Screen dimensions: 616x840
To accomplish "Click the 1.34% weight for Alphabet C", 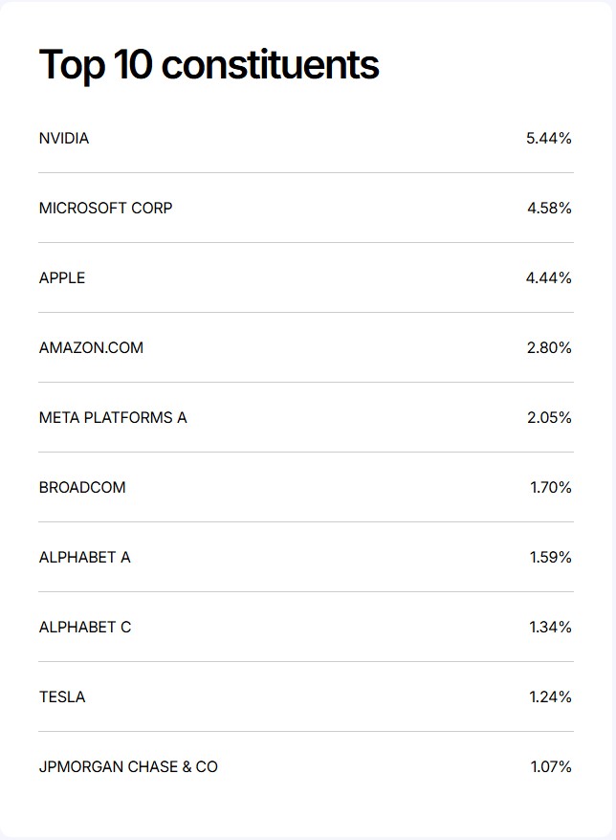I will [x=551, y=628].
